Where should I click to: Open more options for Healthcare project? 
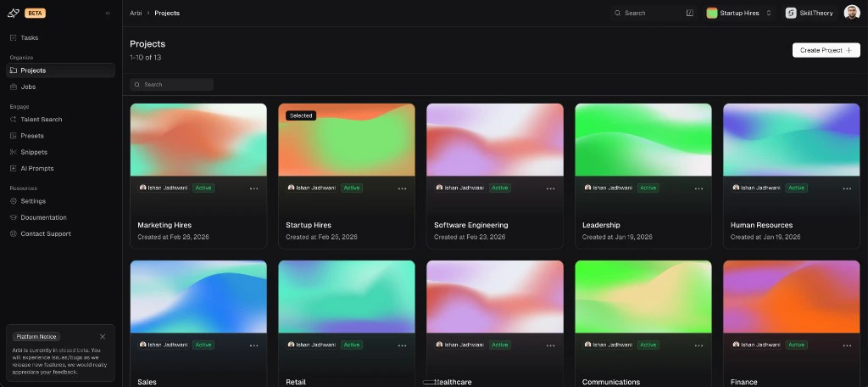(x=551, y=345)
